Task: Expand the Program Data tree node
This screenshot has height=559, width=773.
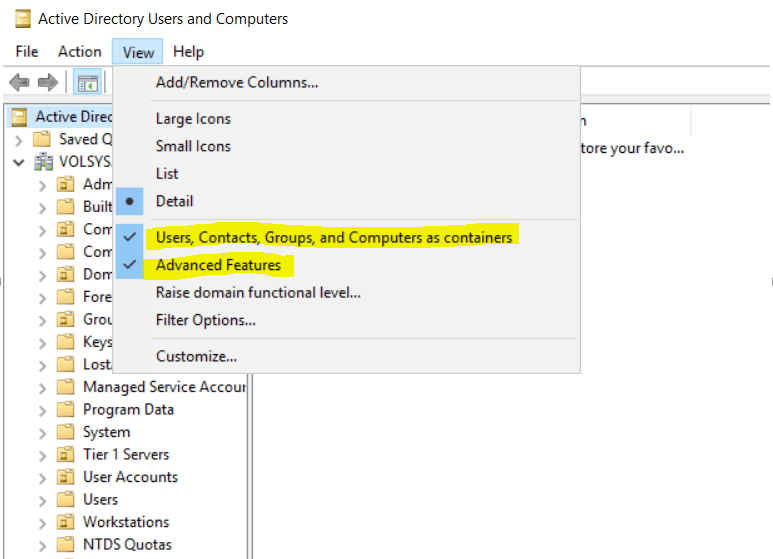Action: click(42, 410)
